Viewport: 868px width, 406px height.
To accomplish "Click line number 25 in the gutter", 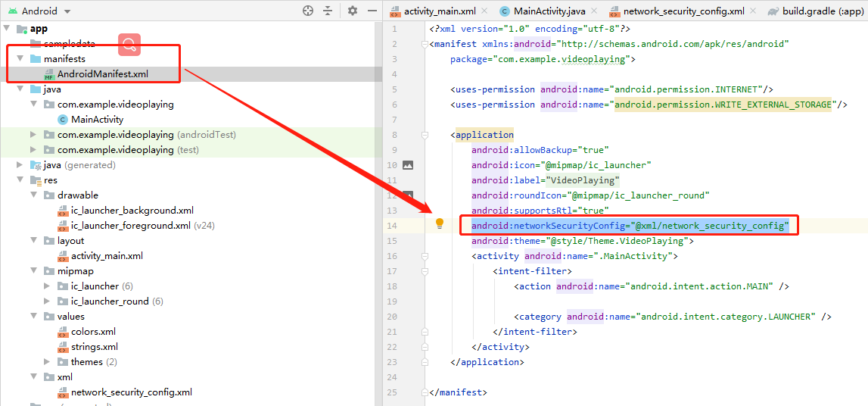I will click(391, 392).
